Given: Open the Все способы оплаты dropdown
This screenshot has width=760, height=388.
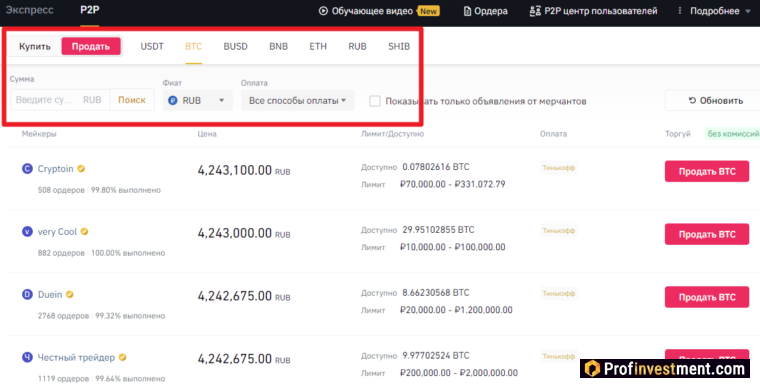Looking at the screenshot, I should pos(298,101).
